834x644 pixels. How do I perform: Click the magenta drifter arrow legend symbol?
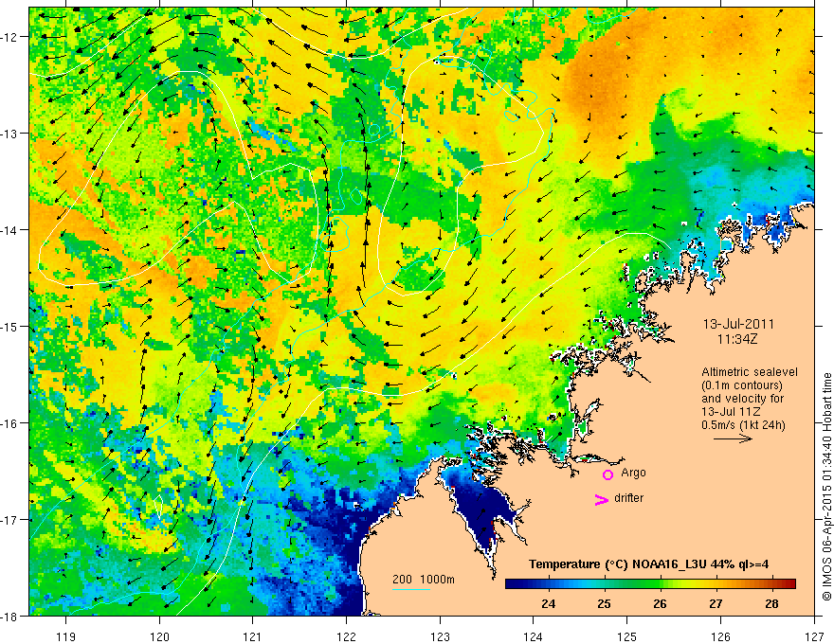pyautogui.click(x=602, y=499)
